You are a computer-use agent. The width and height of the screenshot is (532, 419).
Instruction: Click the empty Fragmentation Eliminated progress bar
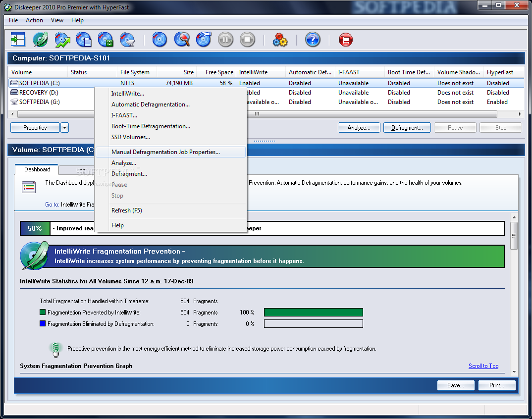(x=314, y=324)
